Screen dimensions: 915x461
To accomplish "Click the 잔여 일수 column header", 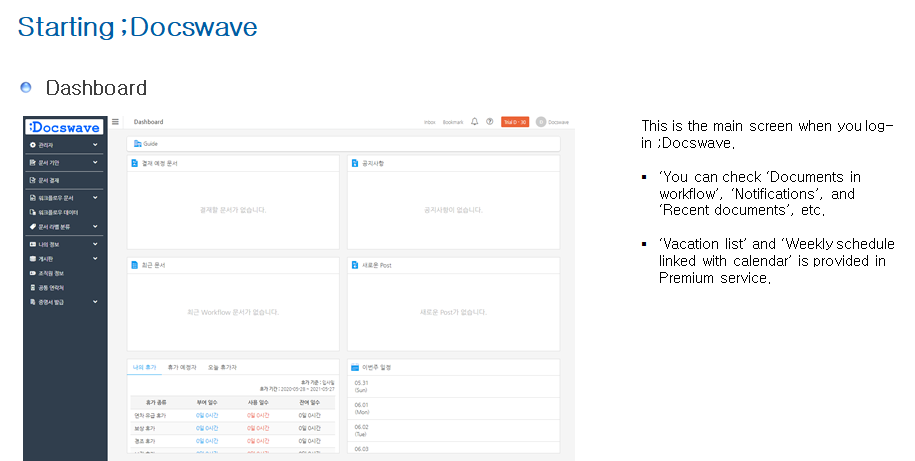I will click(309, 403).
